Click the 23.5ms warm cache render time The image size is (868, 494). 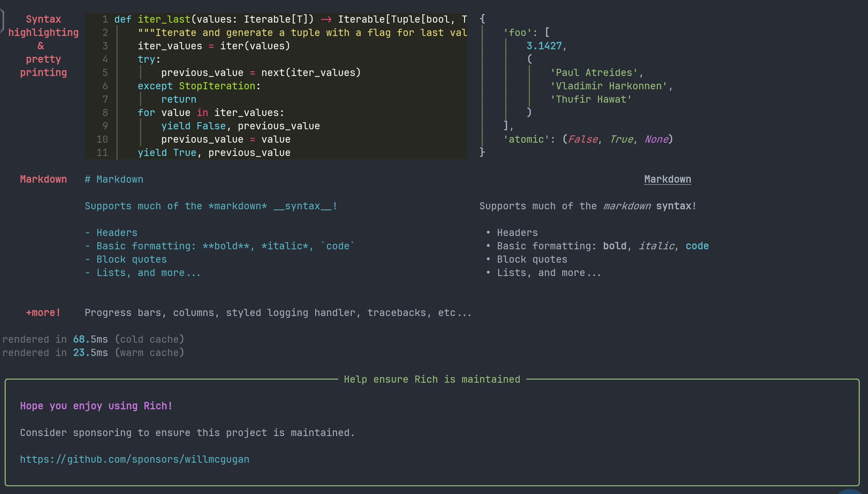click(x=90, y=353)
